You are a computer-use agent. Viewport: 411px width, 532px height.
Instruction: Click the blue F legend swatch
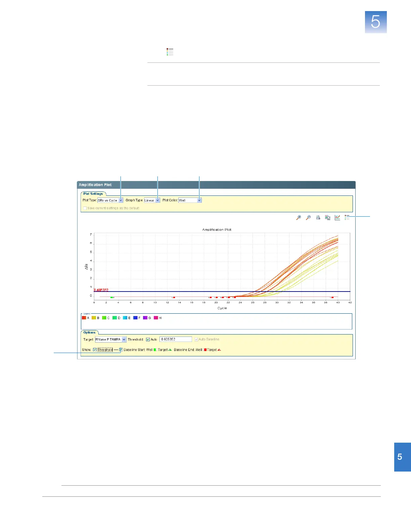click(x=135, y=318)
